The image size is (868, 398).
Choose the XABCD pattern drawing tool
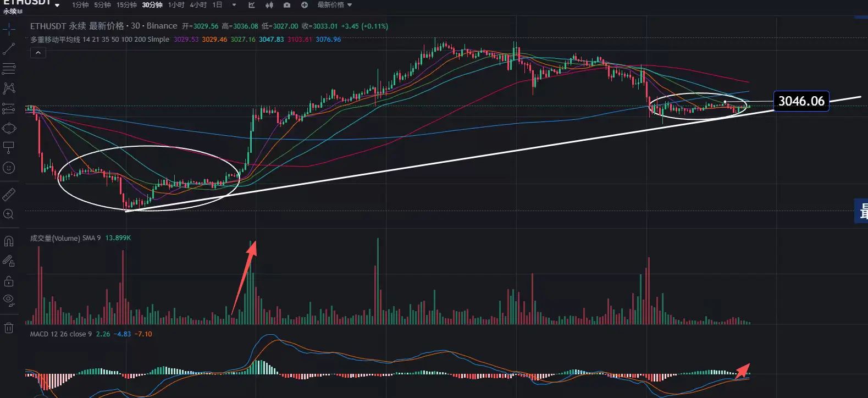pos(9,89)
